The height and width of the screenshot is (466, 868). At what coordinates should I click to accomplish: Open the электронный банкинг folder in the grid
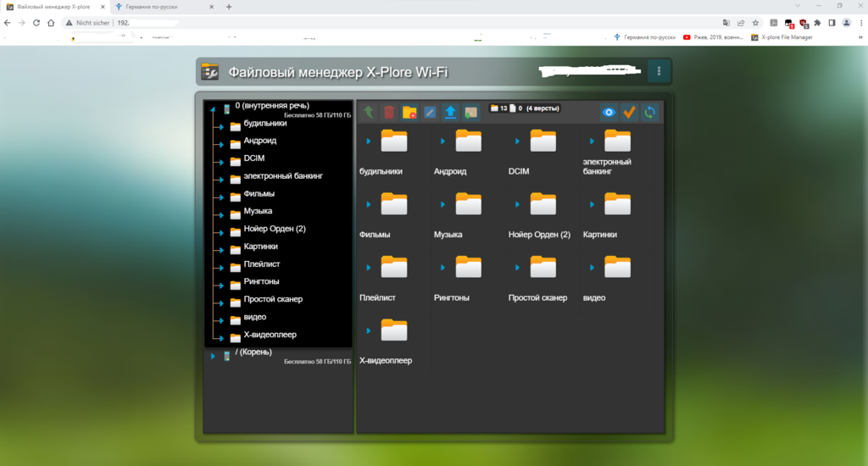[x=617, y=141]
